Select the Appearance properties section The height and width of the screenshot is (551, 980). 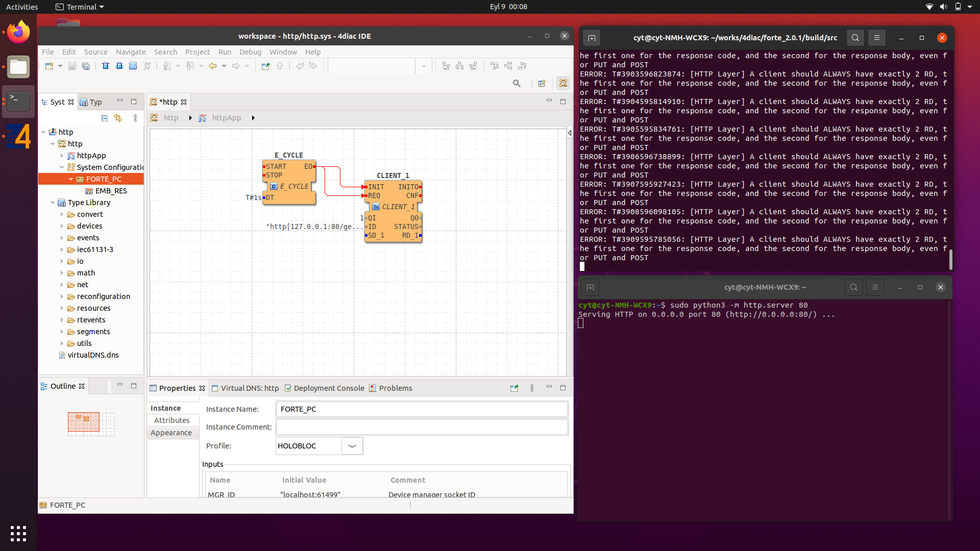click(x=171, y=433)
